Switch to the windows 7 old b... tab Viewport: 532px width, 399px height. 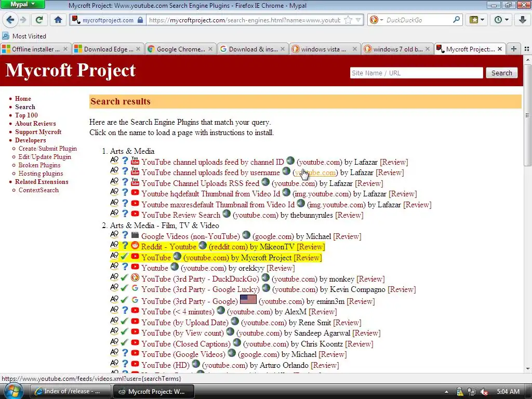[397, 49]
